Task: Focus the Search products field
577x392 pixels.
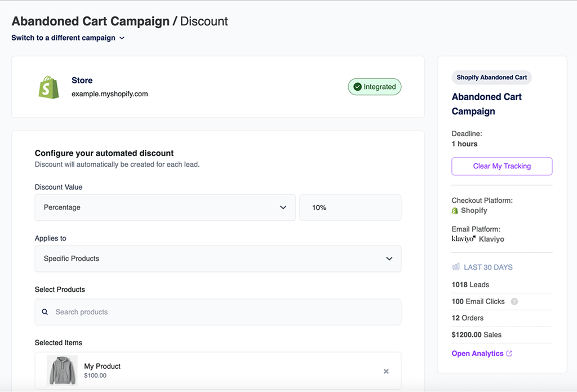Action: pos(225,312)
